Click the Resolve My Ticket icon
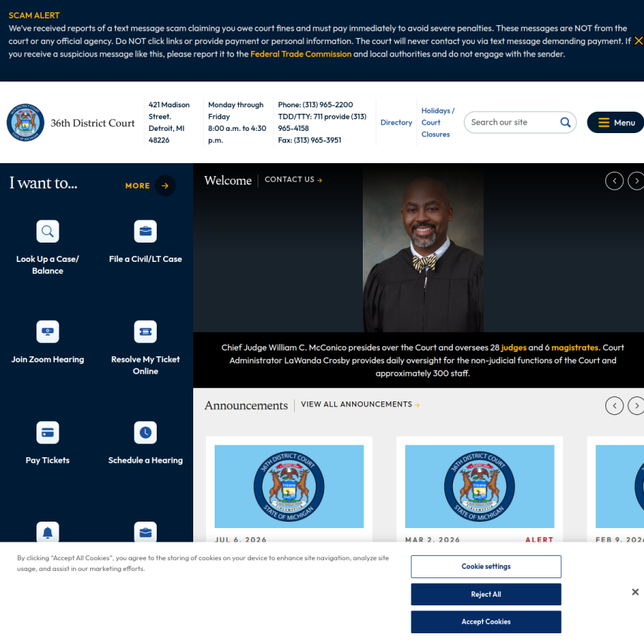644x644 pixels. 145,331
